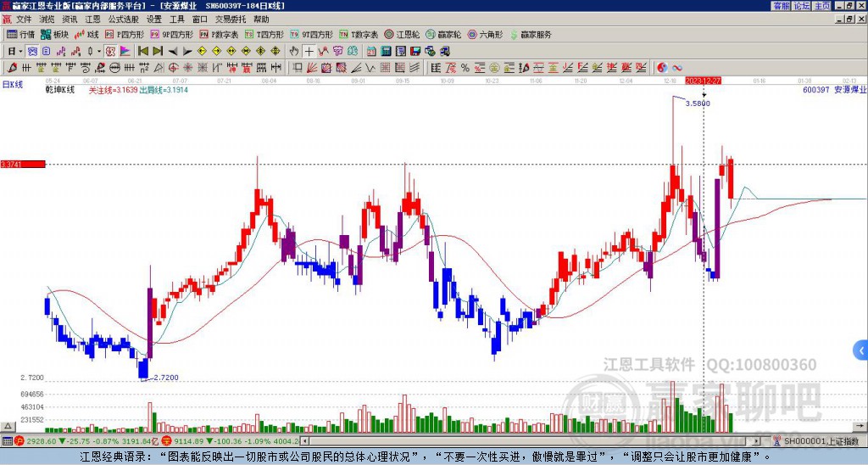
Task: Expand the blue side-panel chevron tab
Action: (861, 350)
